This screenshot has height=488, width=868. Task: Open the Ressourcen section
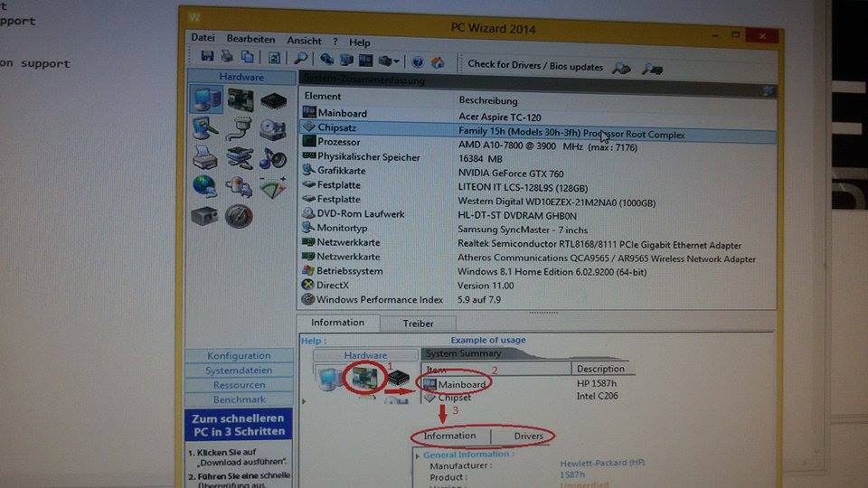239,385
